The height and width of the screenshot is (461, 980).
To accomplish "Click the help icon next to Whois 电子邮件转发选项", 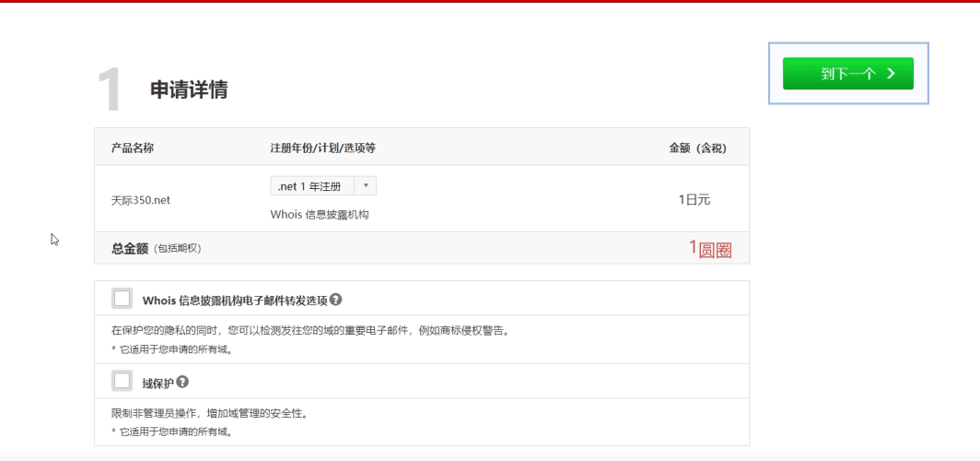I will tap(336, 300).
